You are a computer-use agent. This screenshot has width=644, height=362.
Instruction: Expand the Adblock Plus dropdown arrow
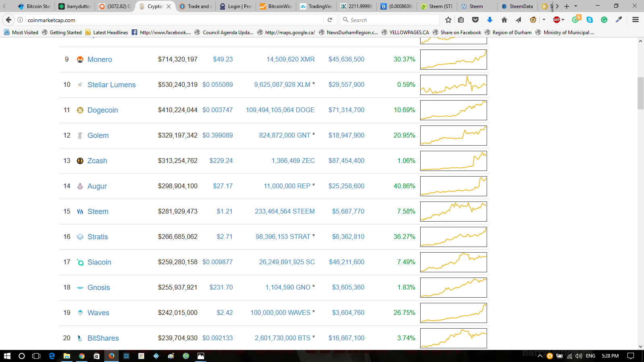(x=563, y=20)
